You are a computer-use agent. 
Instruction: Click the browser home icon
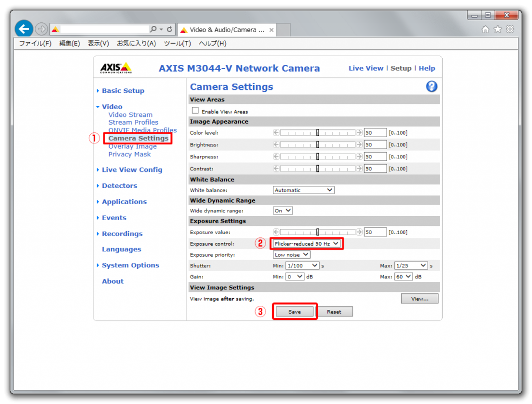tap(486, 30)
